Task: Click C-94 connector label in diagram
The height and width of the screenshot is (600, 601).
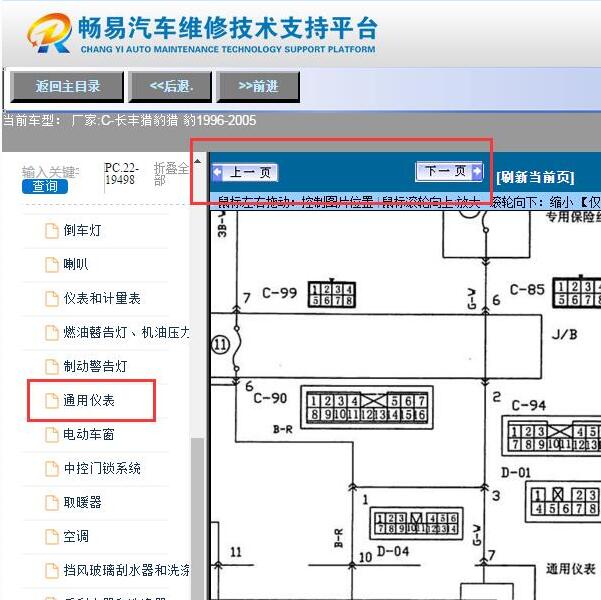Action: (x=529, y=405)
